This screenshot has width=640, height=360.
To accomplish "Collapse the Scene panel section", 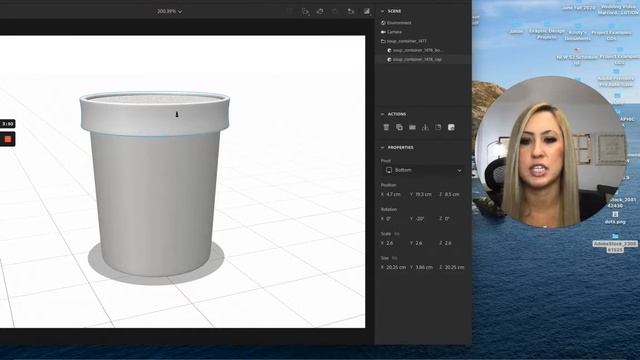I will point(382,11).
